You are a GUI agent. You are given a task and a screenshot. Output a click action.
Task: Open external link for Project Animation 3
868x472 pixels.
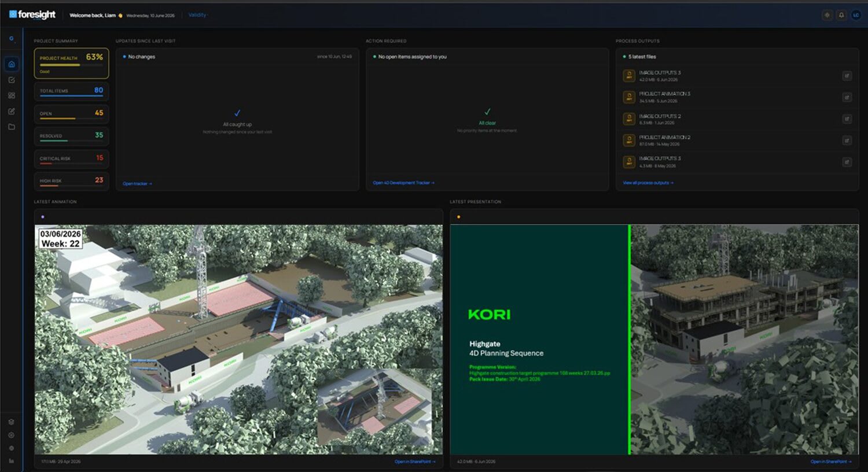(847, 97)
